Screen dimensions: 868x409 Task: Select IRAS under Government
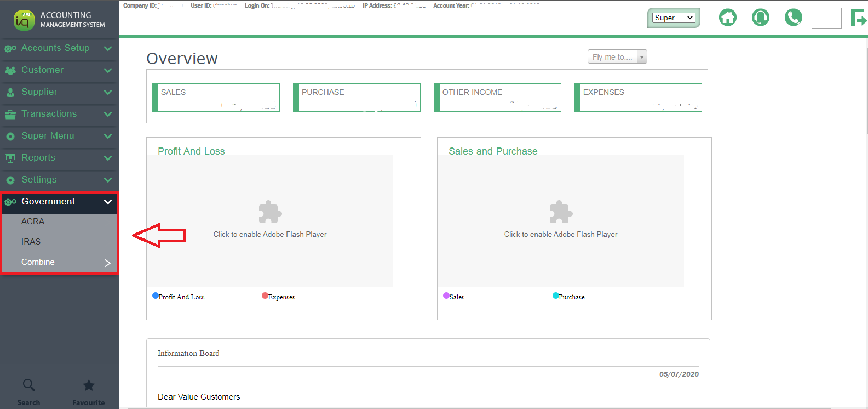coord(31,242)
